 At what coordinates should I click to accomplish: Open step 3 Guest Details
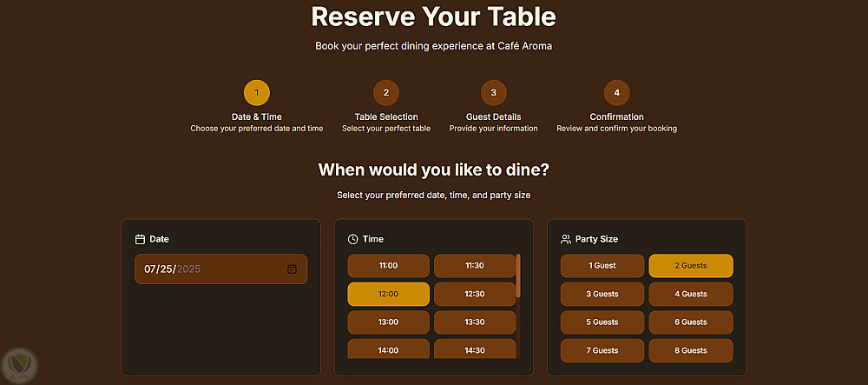[493, 92]
